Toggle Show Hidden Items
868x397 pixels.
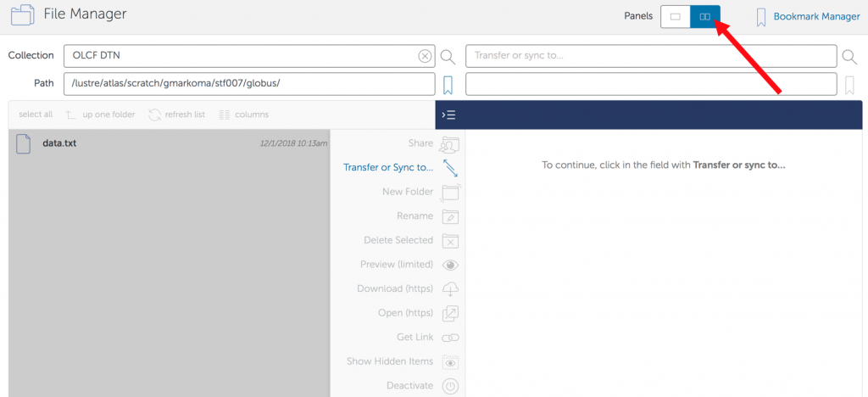click(x=390, y=361)
